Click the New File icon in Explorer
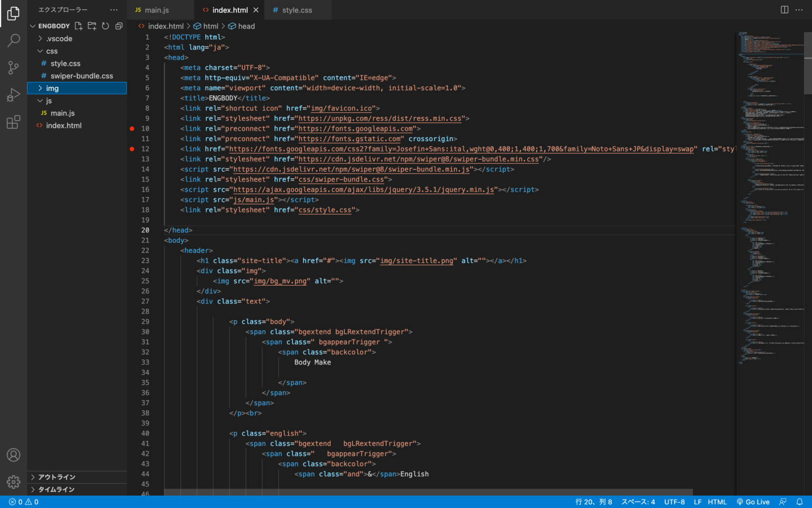This screenshot has width=812, height=508. [x=78, y=25]
